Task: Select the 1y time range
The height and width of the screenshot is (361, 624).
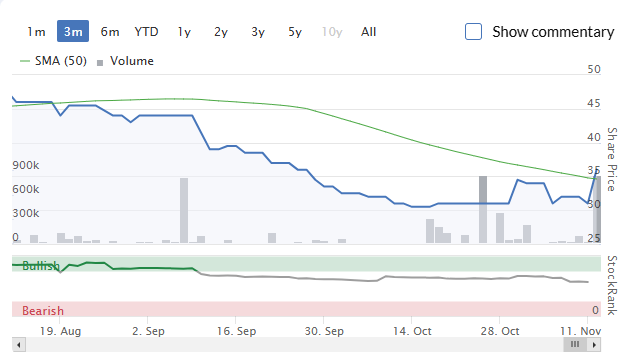Action: coord(184,31)
